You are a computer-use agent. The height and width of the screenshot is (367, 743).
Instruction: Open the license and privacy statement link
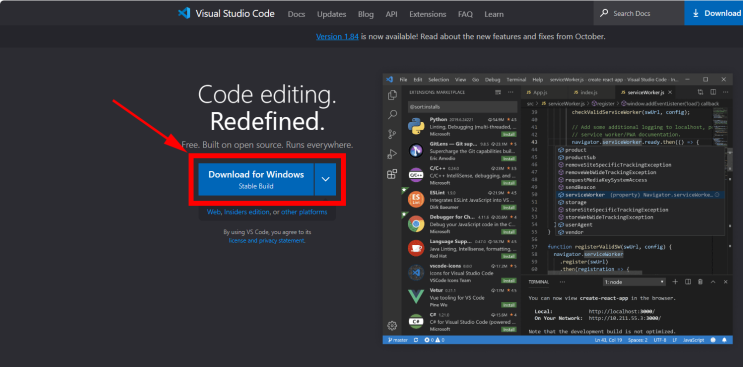click(x=267, y=241)
